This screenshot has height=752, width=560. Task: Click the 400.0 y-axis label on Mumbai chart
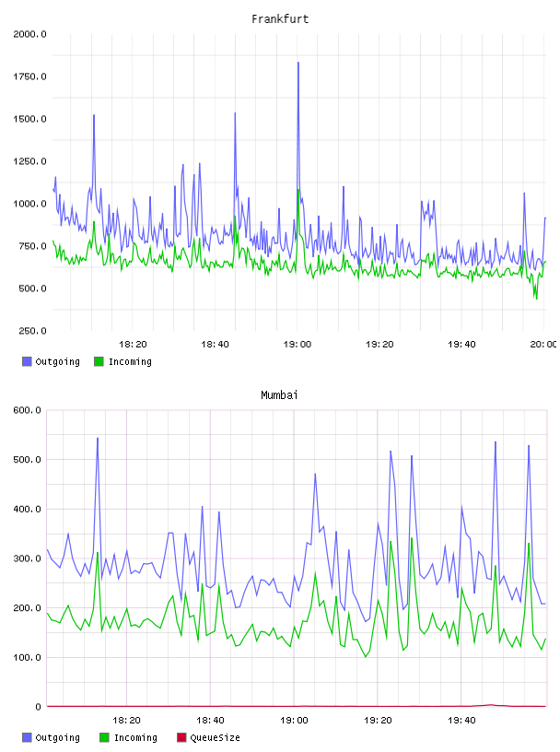click(x=28, y=509)
